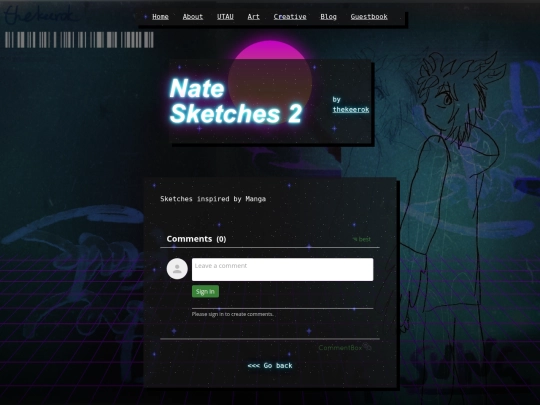Viewport: 540px width, 405px height.
Task: Click the thekeerok author link
Action: pyautogui.click(x=351, y=110)
